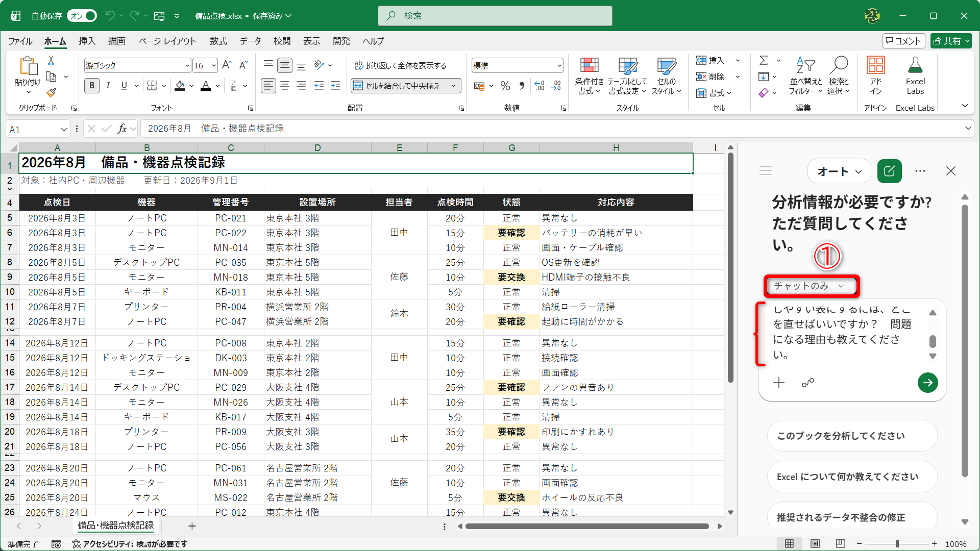Add a new sheet with plus button

(192, 526)
